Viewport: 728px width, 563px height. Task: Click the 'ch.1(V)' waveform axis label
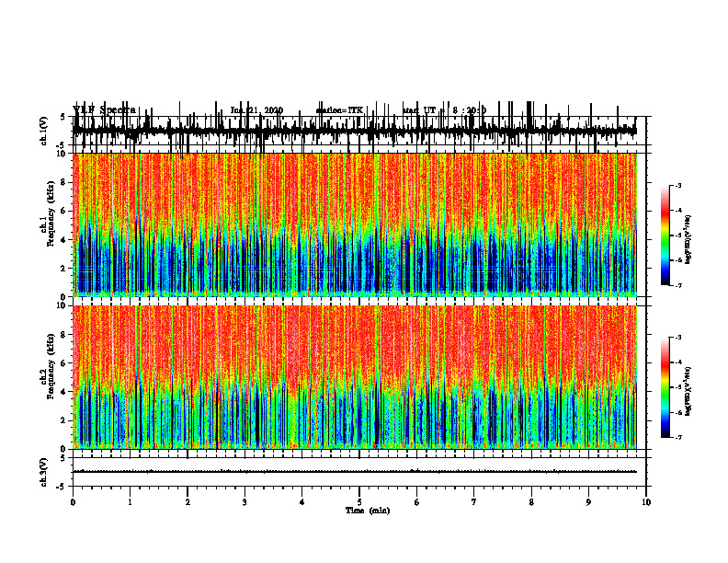pos(44,131)
